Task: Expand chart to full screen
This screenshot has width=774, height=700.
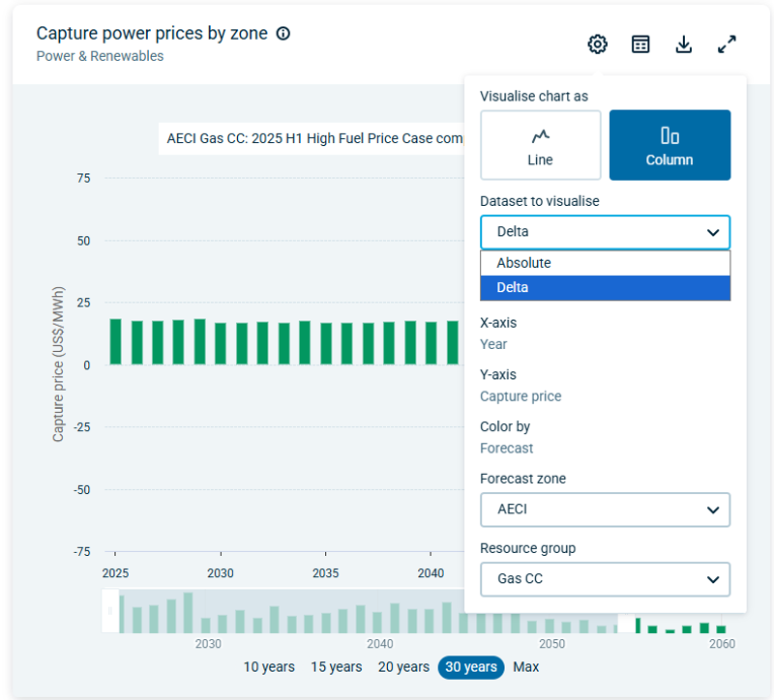Action: (727, 44)
